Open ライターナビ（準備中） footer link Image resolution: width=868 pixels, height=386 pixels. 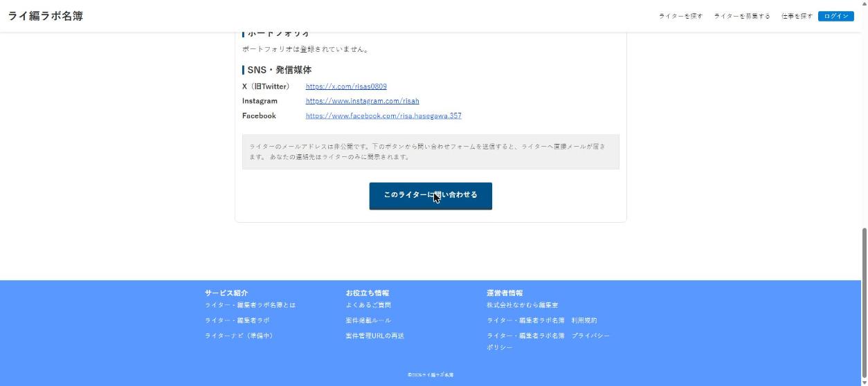(x=240, y=336)
